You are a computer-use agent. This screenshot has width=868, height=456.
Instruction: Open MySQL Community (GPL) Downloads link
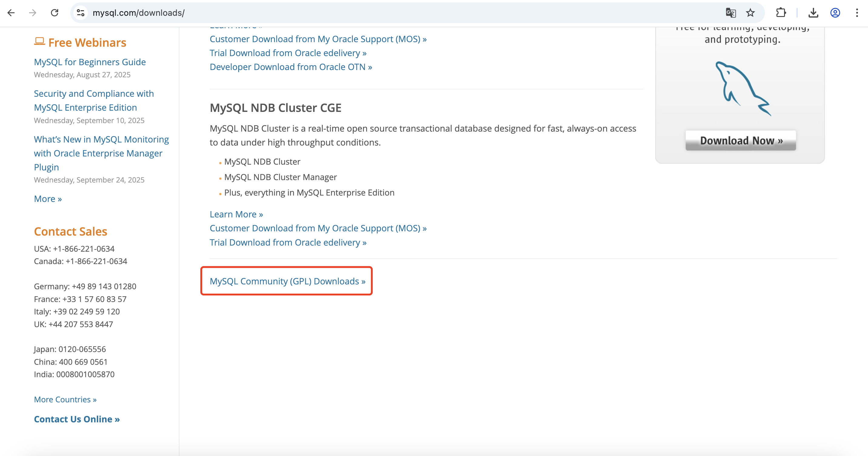pyautogui.click(x=287, y=281)
